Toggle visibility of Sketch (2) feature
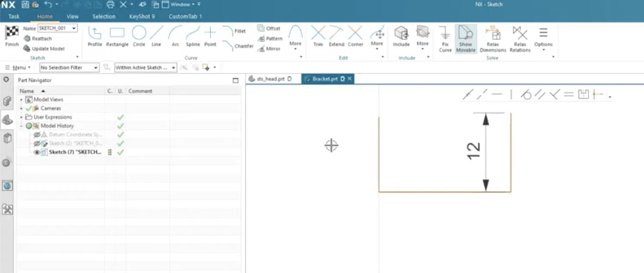 click(x=37, y=143)
